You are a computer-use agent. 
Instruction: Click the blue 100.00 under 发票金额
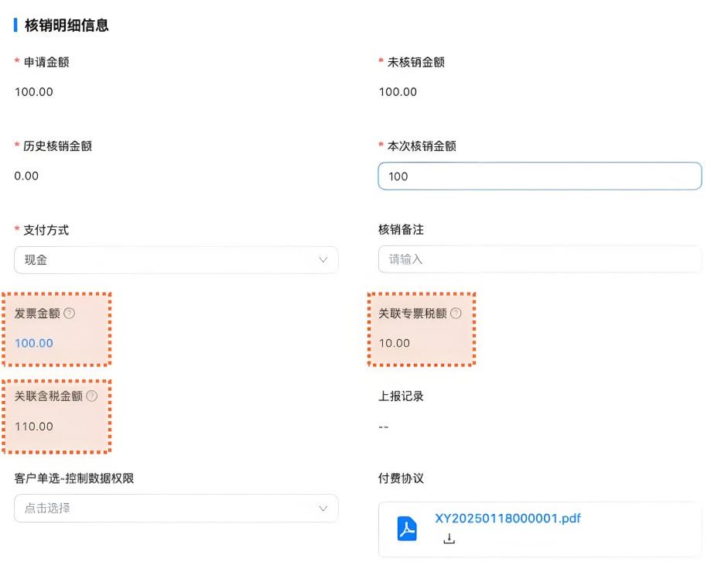click(33, 343)
